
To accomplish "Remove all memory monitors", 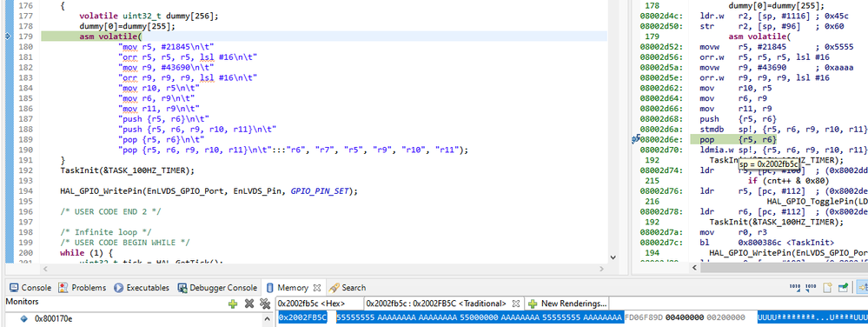I will pos(265,304).
